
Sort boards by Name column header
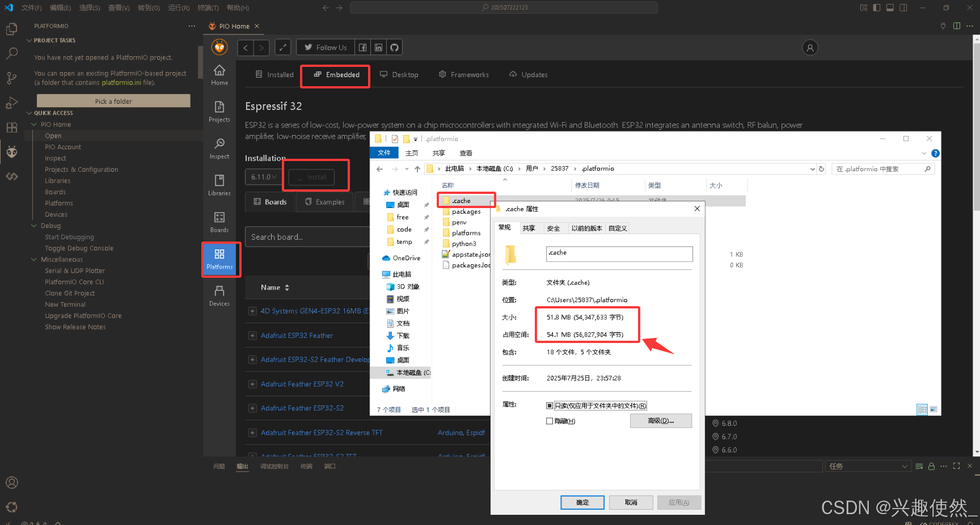tap(275, 287)
